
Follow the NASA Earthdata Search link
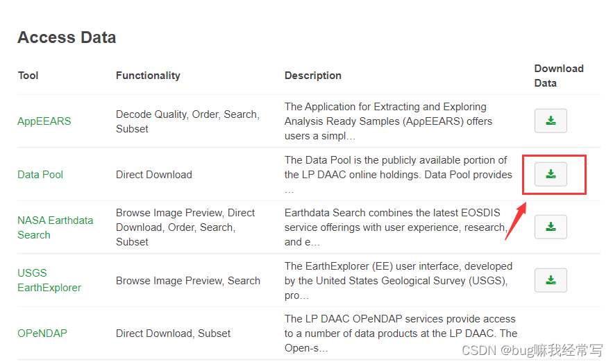point(55,227)
